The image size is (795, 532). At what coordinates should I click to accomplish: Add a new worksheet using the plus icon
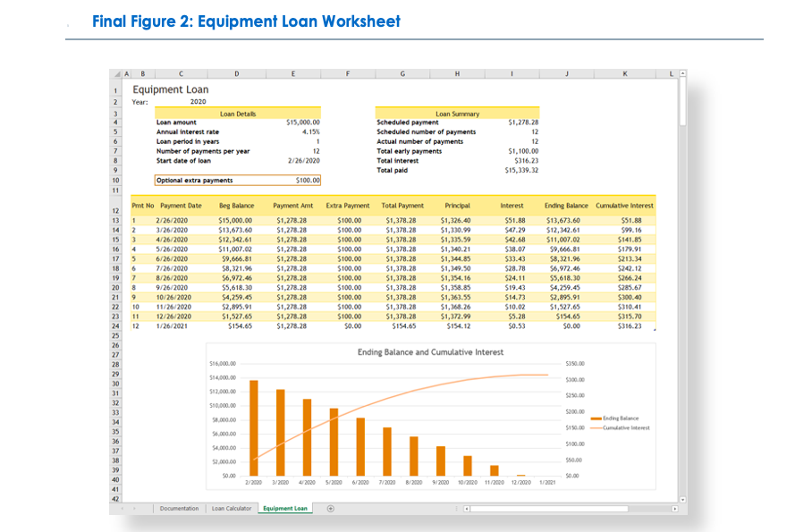point(330,508)
